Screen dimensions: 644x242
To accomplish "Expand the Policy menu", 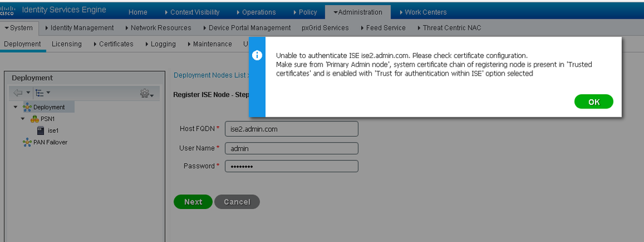I will coord(305,12).
